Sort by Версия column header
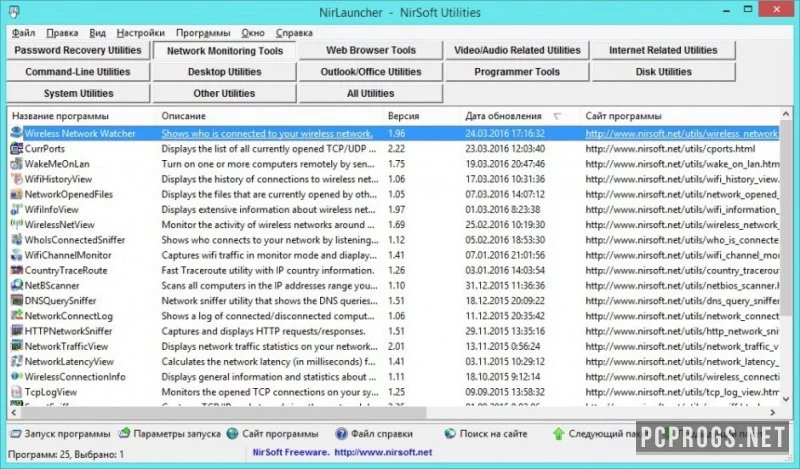Viewport: 800px width, 469px height. [421, 116]
